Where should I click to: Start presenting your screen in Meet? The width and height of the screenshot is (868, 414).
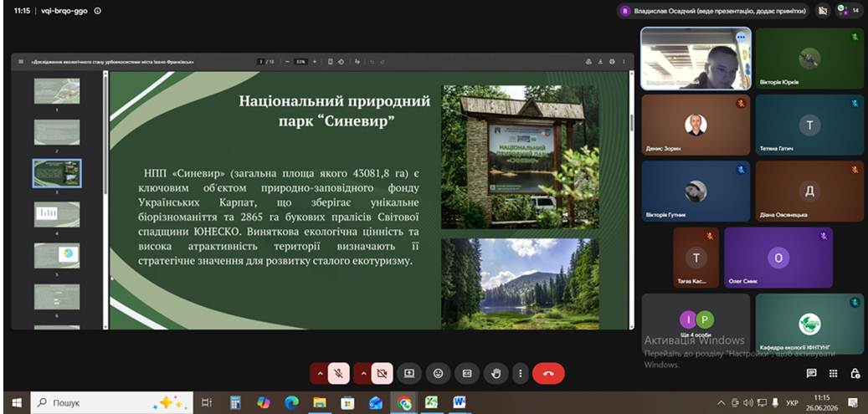pos(409,374)
